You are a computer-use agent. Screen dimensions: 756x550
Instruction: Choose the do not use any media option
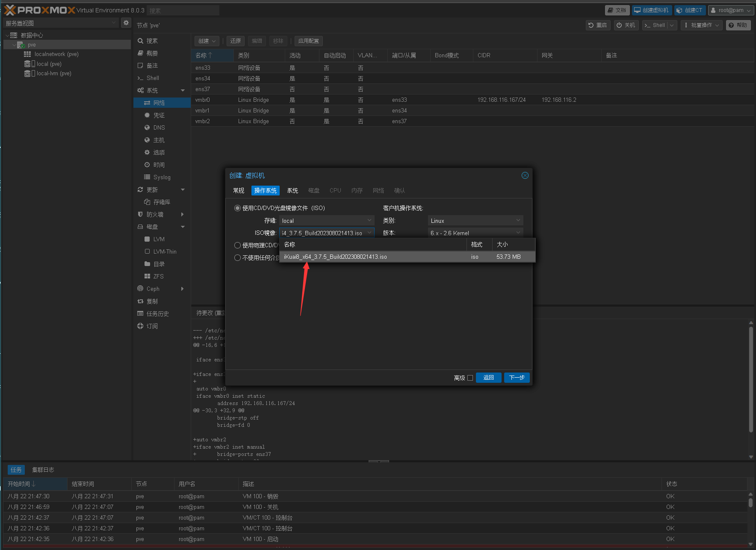[x=237, y=258]
